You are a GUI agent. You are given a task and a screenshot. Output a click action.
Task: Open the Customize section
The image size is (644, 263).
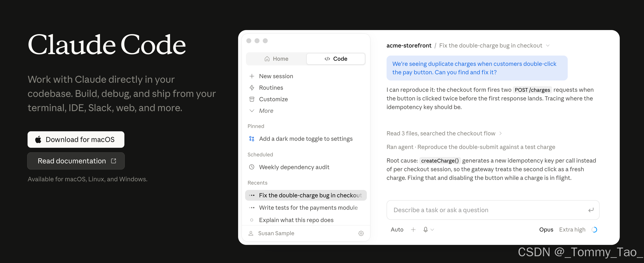pos(273,99)
